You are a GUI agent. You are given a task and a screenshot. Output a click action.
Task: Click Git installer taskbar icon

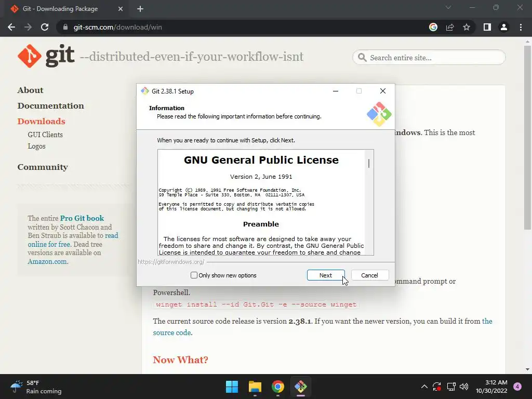pos(301,387)
